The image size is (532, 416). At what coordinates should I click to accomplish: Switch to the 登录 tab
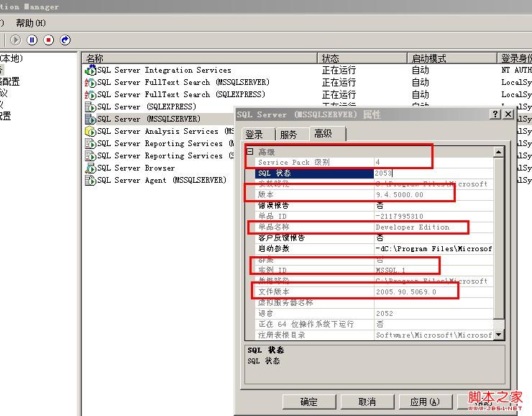point(258,135)
